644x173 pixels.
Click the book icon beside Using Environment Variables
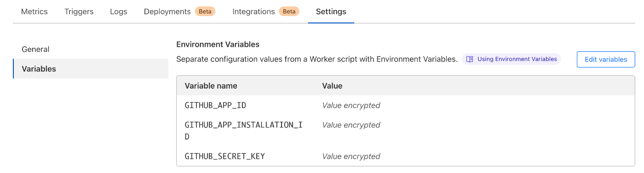click(470, 59)
